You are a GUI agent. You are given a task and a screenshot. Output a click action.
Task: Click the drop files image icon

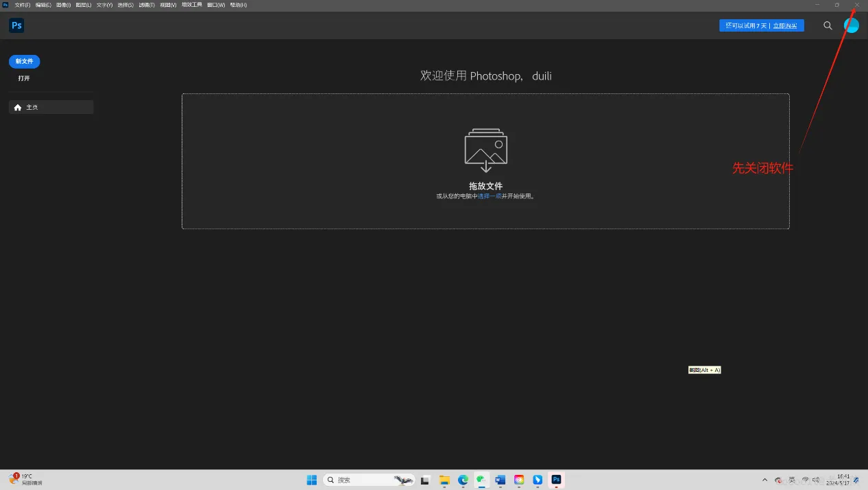coord(485,150)
